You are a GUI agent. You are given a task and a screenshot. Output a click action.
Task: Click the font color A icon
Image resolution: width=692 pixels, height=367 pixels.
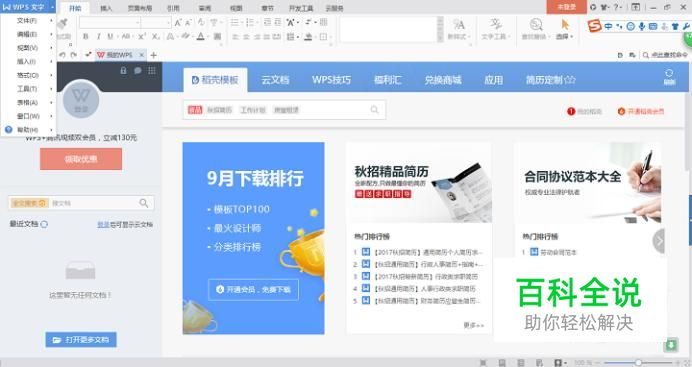[200, 37]
